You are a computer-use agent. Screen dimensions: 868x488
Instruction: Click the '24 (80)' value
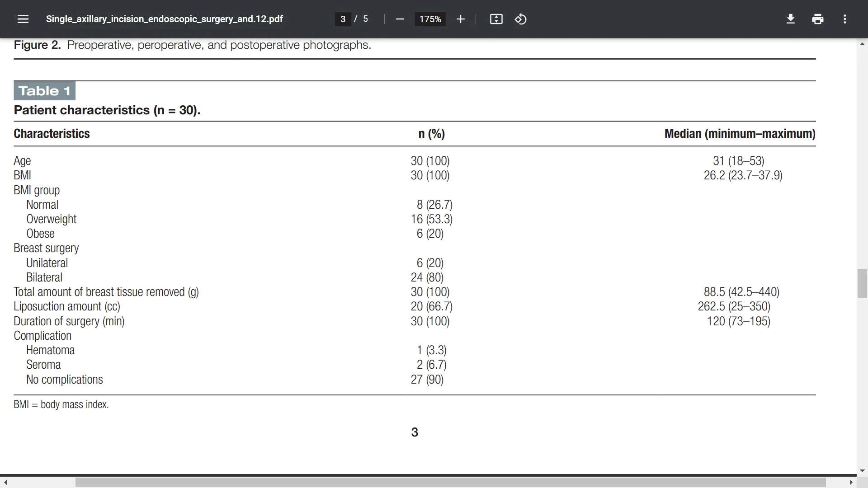coord(427,277)
